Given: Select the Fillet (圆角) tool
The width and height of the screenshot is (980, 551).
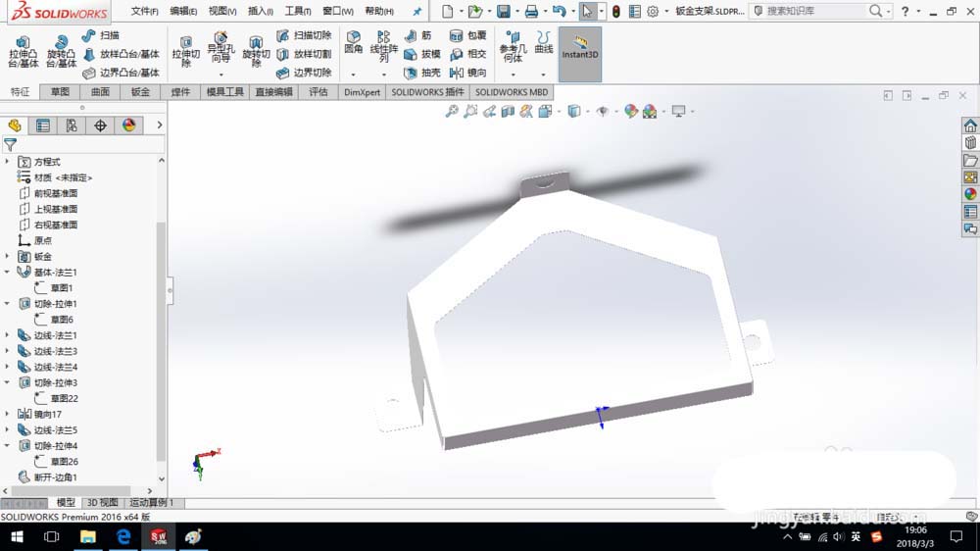Looking at the screenshot, I should coord(353,42).
